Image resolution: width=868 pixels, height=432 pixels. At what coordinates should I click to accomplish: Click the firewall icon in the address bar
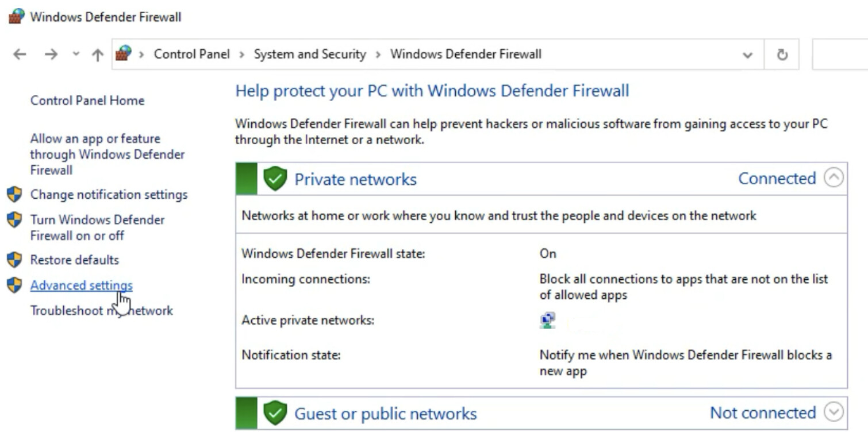(124, 54)
